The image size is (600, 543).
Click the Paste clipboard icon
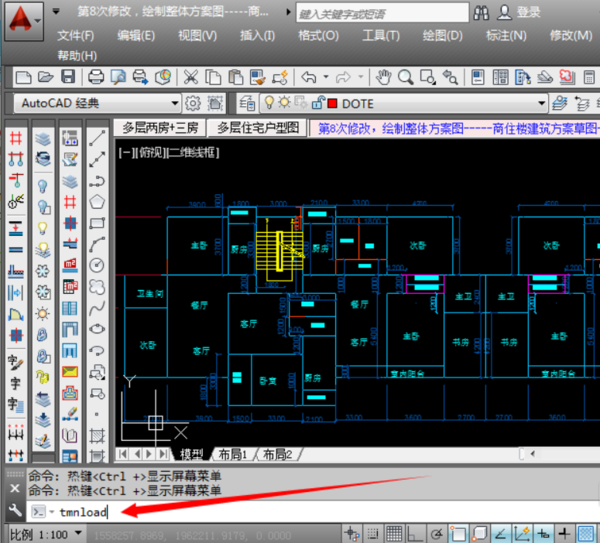coord(236,77)
